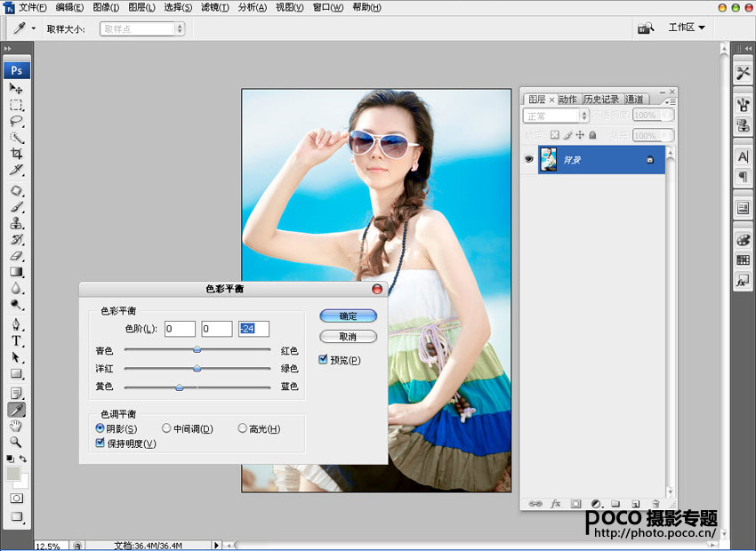756x551 pixels.
Task: Open the Workspace (工作区) dropdown
Action: pos(686,28)
